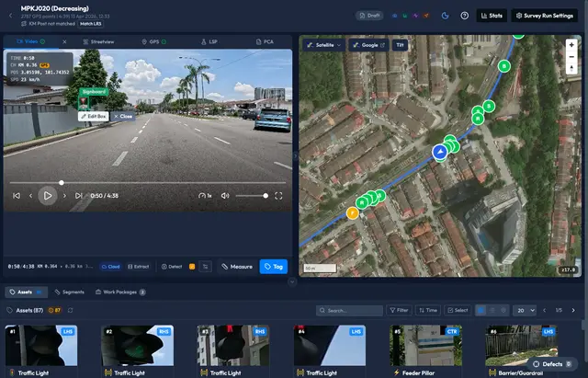This screenshot has width=588, height=378.
Task: Click the blue vehicle position marker on map
Action: coord(440,152)
